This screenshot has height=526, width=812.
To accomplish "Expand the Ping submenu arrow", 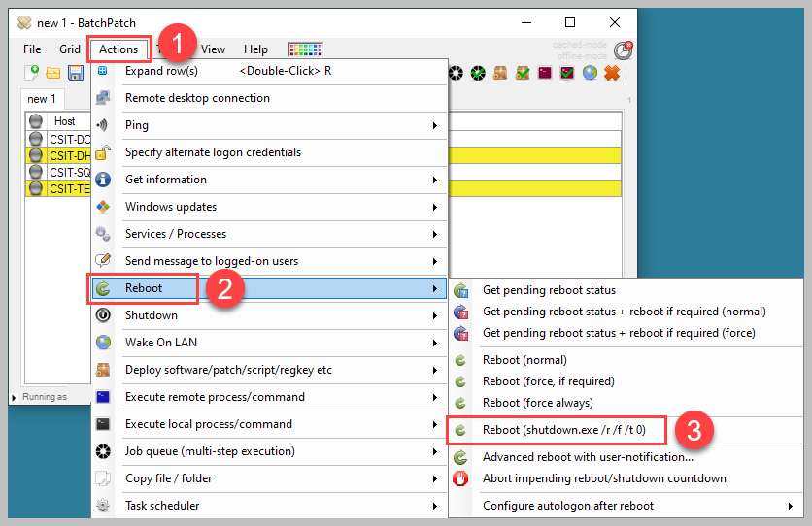I will [435, 126].
